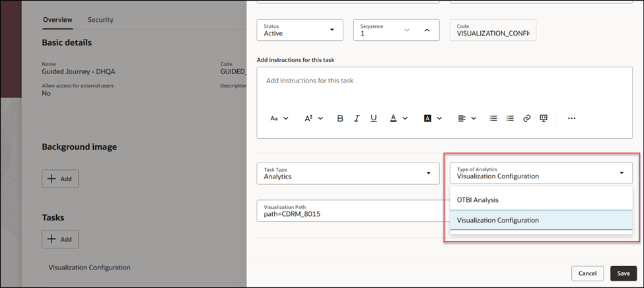Viewport: 644px width, 288px height.
Task: Insert a bulleted list
Action: (493, 118)
